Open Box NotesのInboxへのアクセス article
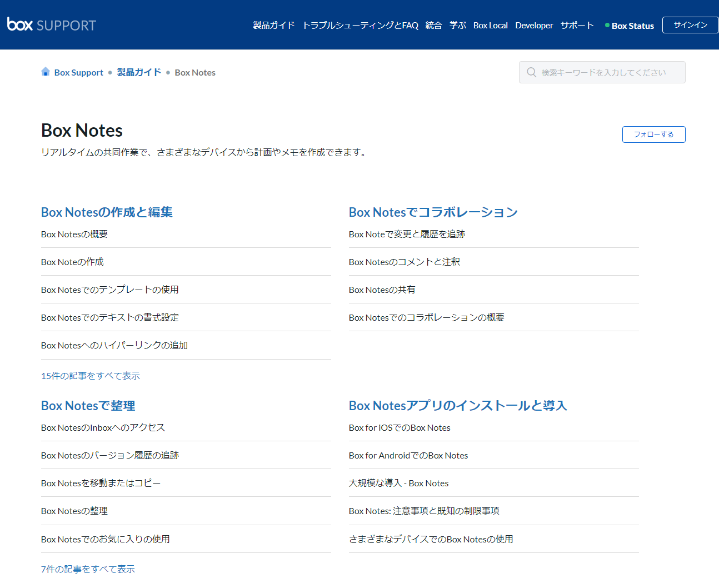This screenshot has width=719, height=588. [x=103, y=427]
